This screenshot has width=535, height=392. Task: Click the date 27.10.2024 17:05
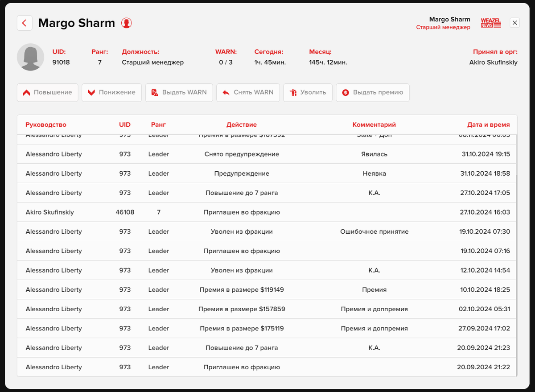485,193
